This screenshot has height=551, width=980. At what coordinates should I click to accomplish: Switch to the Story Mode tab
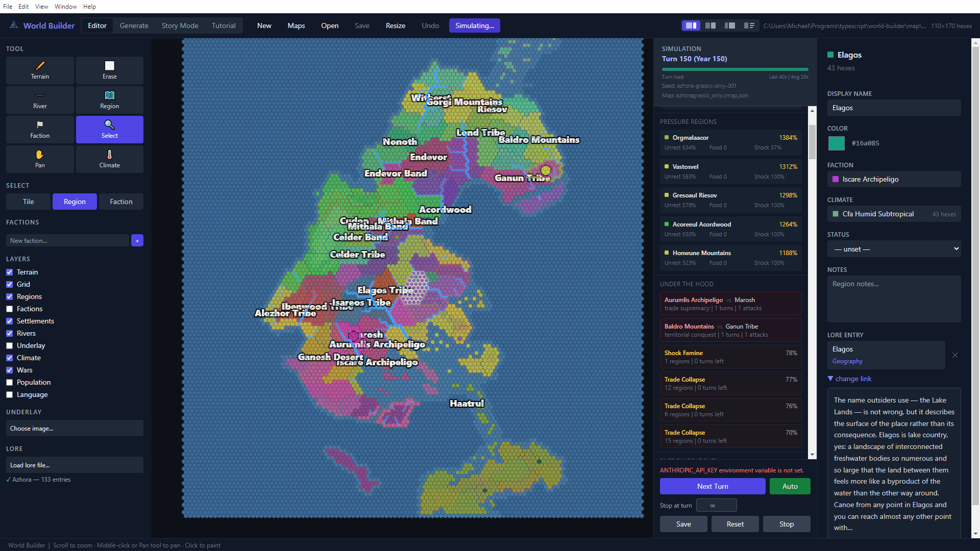pyautogui.click(x=180, y=26)
